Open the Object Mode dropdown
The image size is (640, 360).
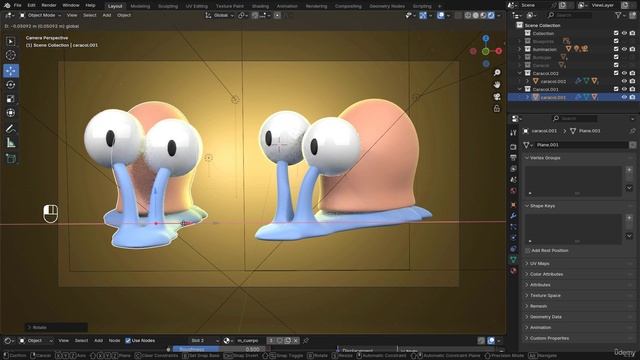(41, 16)
